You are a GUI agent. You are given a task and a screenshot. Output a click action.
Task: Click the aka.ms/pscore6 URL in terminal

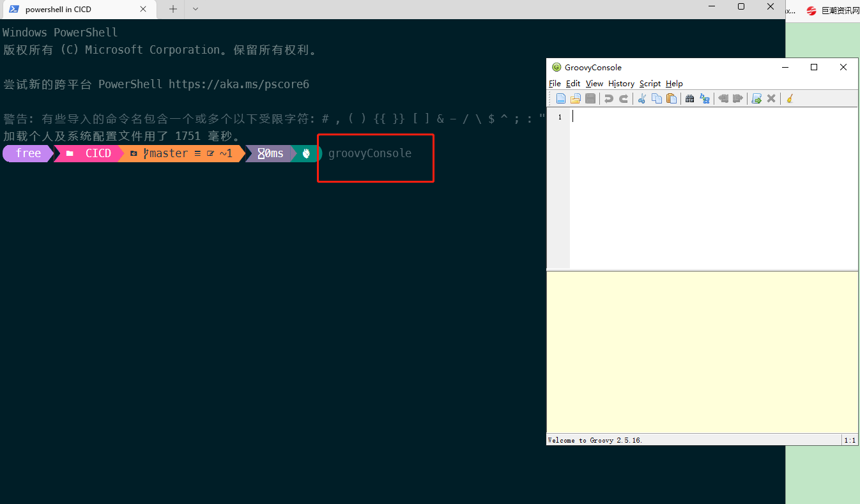click(x=239, y=84)
